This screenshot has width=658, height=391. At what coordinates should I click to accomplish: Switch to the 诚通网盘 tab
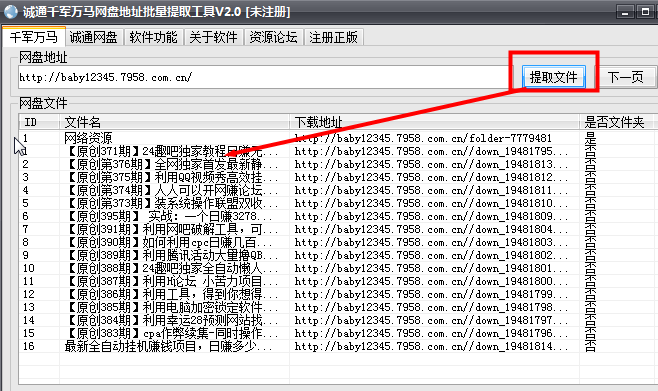[93, 37]
